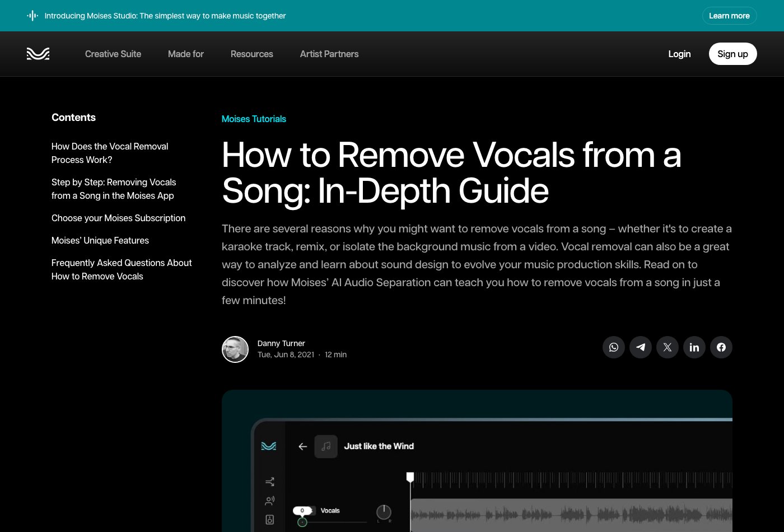
Task: Open the Made for menu
Action: (x=186, y=54)
